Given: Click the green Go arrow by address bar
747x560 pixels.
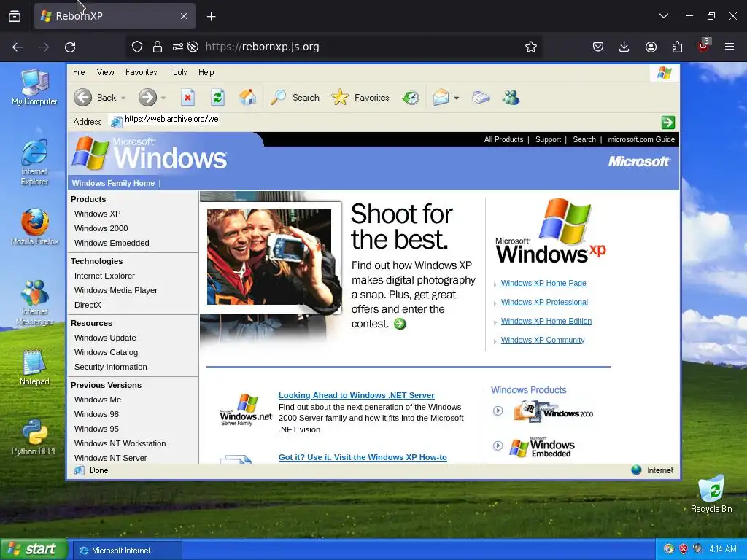Looking at the screenshot, I should pyautogui.click(x=668, y=122).
